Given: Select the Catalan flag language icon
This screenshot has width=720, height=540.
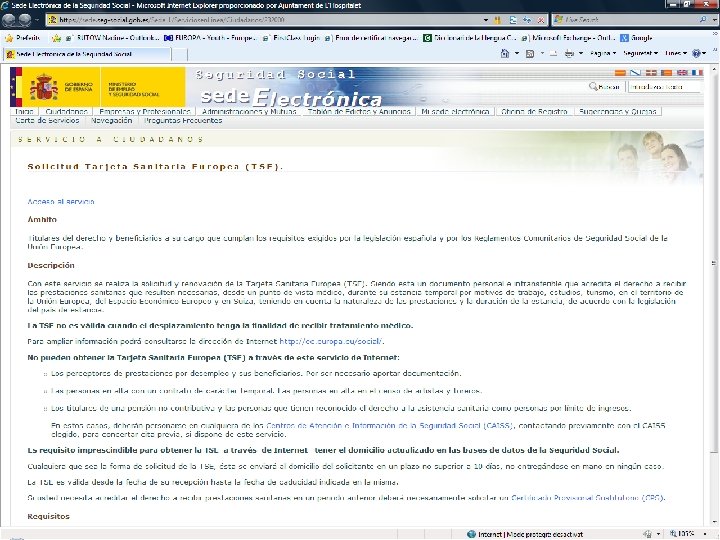Looking at the screenshot, I should [x=666, y=73].
